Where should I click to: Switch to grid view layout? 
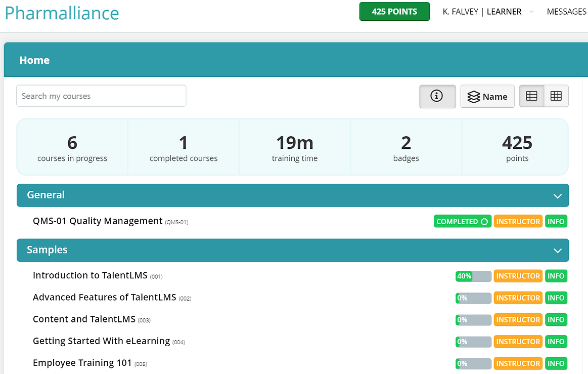[556, 96]
